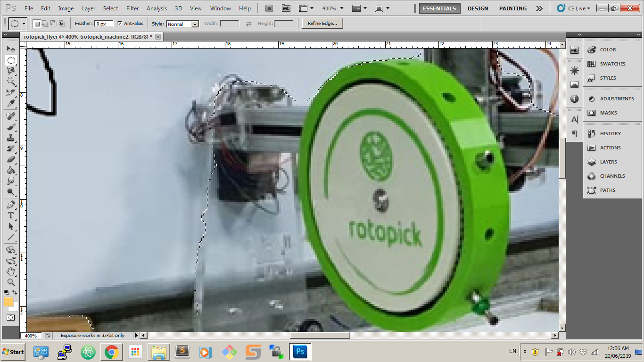Open the Windows Start menu
The height and width of the screenshot is (362, 644).
click(x=13, y=352)
